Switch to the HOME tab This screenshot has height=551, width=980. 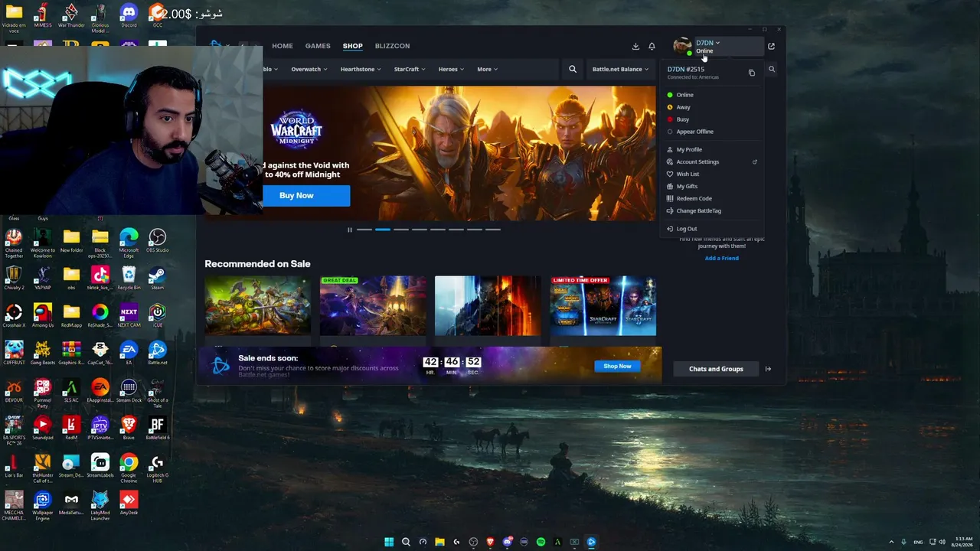[x=283, y=46]
